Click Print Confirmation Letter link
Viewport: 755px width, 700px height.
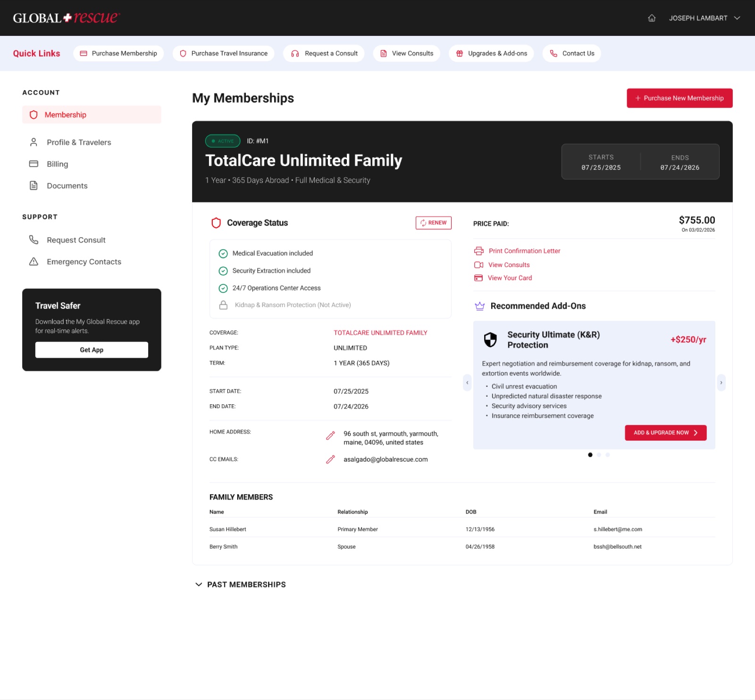pyautogui.click(x=524, y=251)
